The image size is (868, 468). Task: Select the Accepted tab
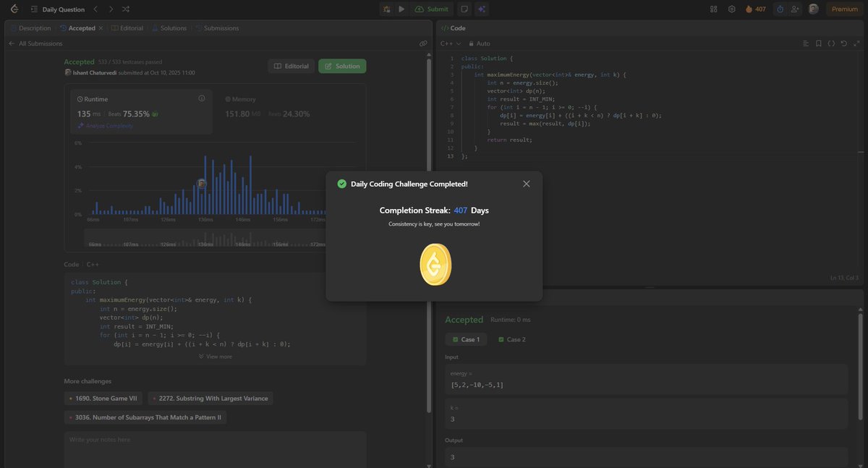tap(77, 28)
